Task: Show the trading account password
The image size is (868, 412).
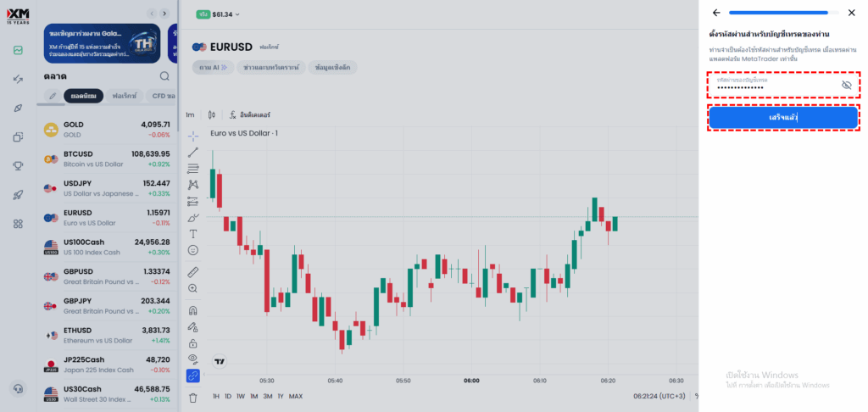Action: click(846, 86)
